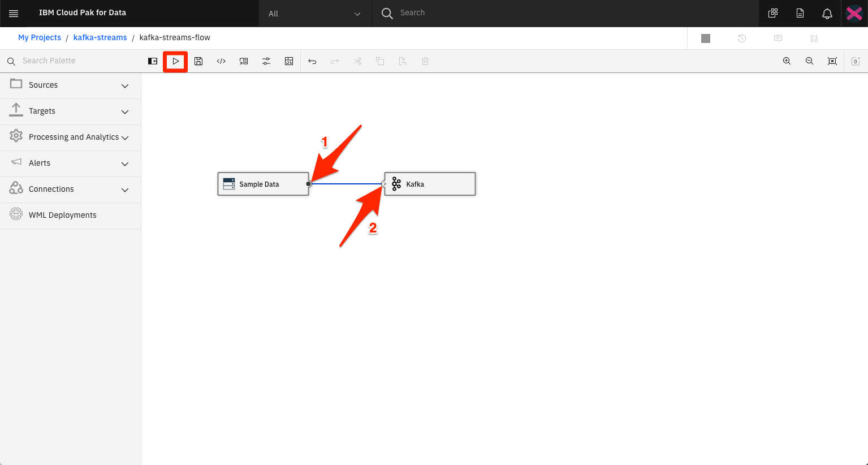Run the streams flow with the play button
868x465 pixels.
click(176, 61)
